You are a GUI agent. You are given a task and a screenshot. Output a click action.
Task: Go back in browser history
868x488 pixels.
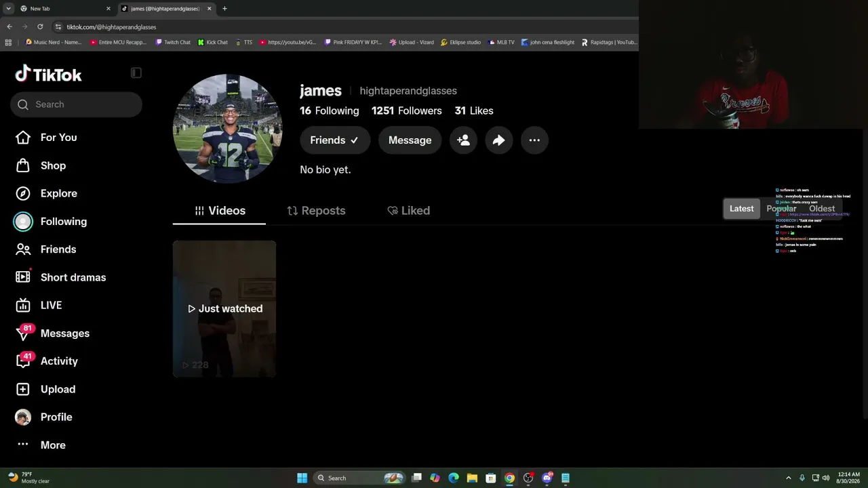(x=9, y=27)
